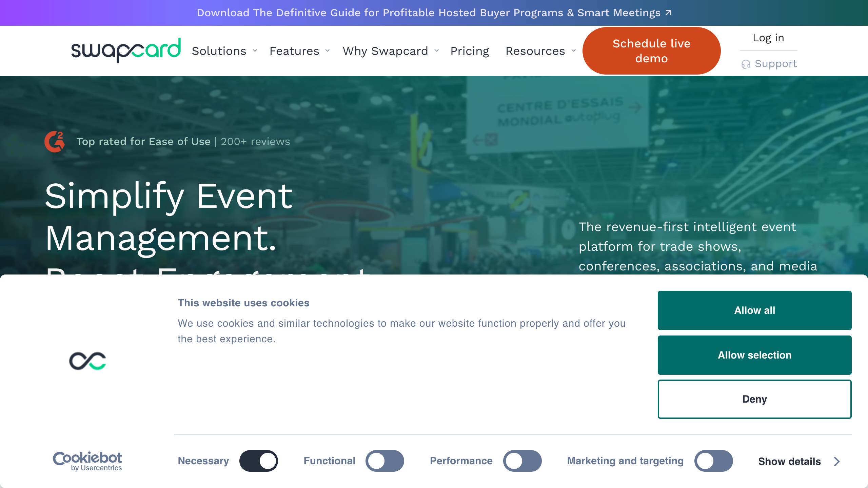Click the G2 review badge icon

54,142
